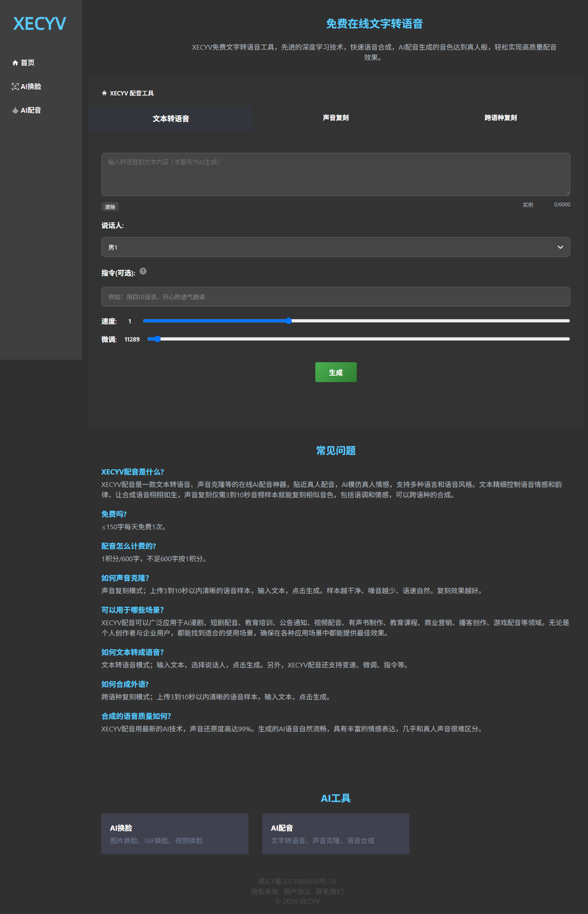The image size is (588, 914).
Task: Click the speed value 1
Action: pyautogui.click(x=129, y=321)
